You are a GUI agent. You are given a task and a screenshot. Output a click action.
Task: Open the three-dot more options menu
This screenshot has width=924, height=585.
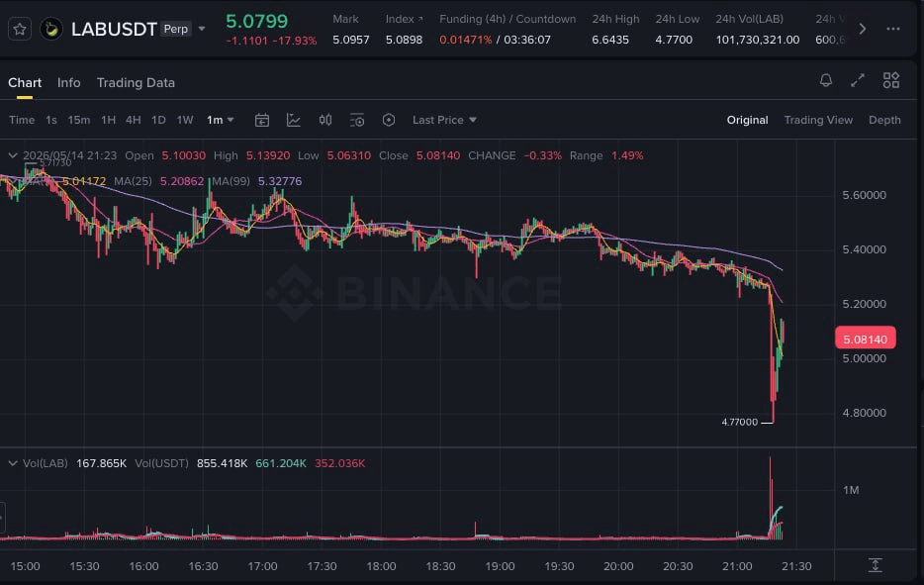pos(892,29)
